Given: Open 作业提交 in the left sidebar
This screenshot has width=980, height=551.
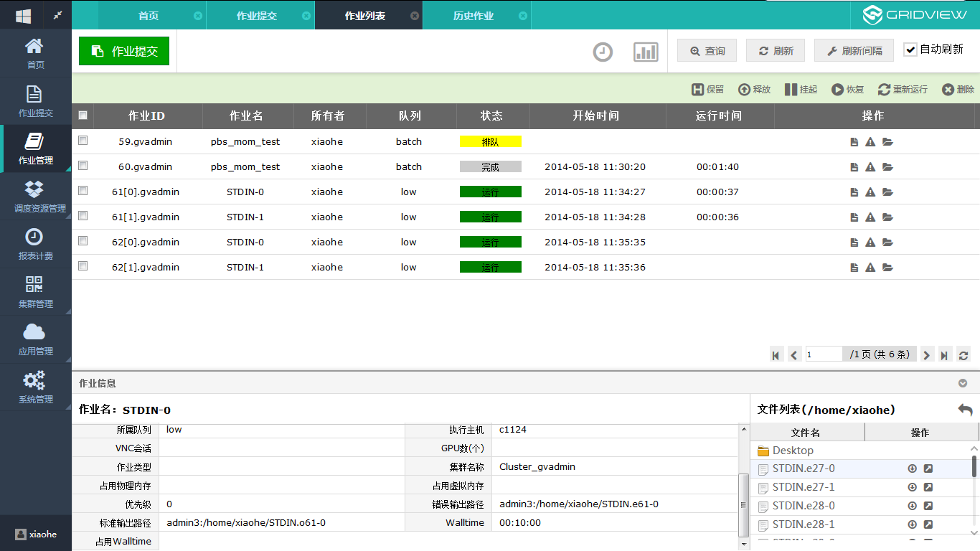Looking at the screenshot, I should [x=35, y=101].
